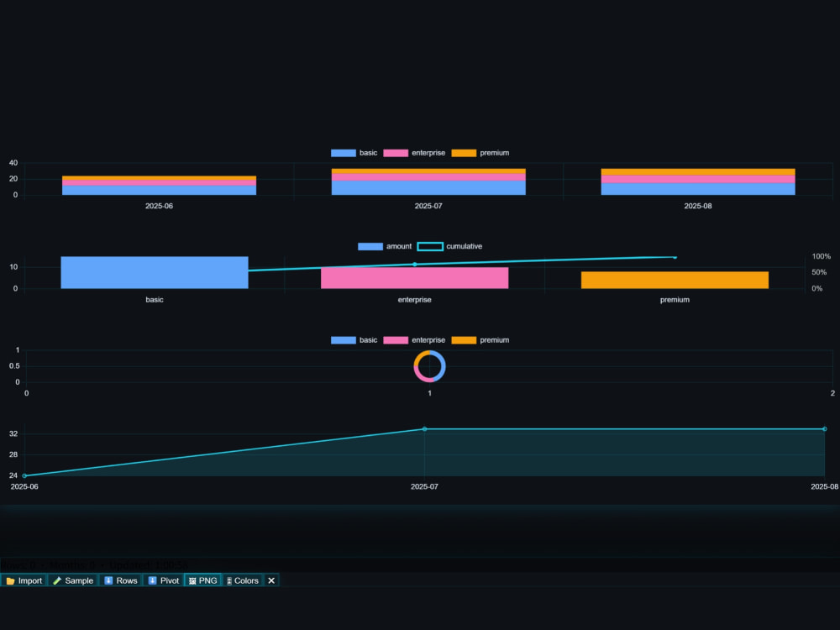Click the 2025-08 stacked bar
This screenshot has height=630, width=840.
pyautogui.click(x=698, y=182)
